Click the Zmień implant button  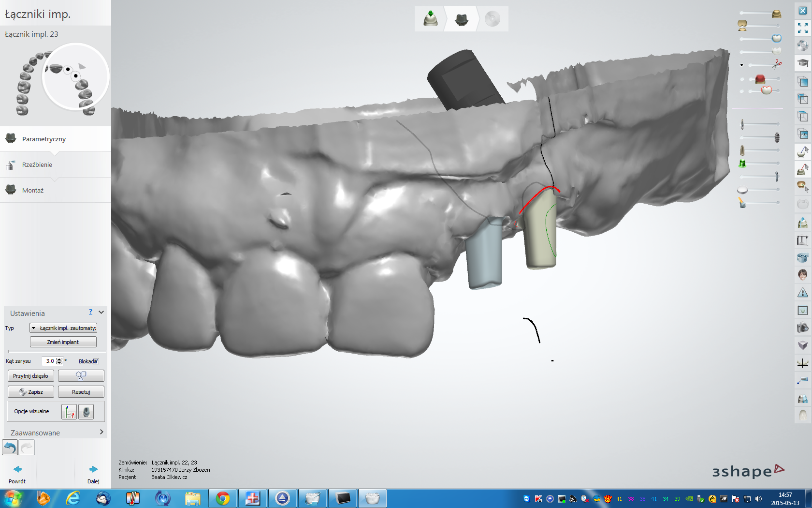tap(63, 342)
